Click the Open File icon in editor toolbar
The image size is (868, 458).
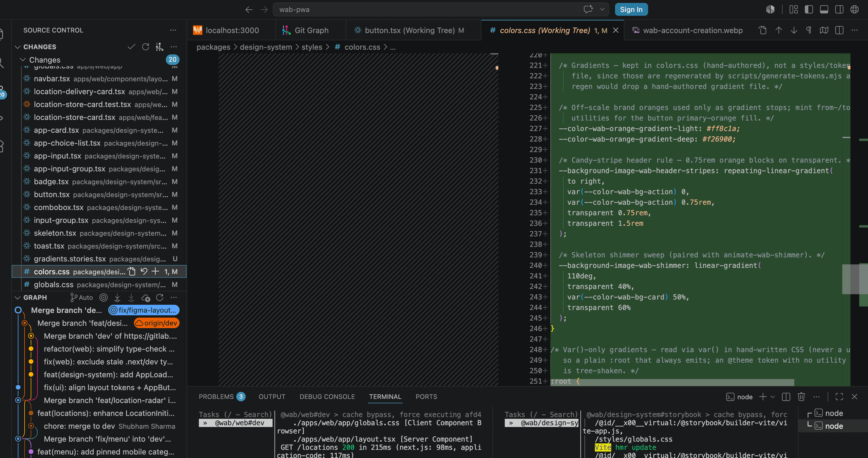point(763,30)
